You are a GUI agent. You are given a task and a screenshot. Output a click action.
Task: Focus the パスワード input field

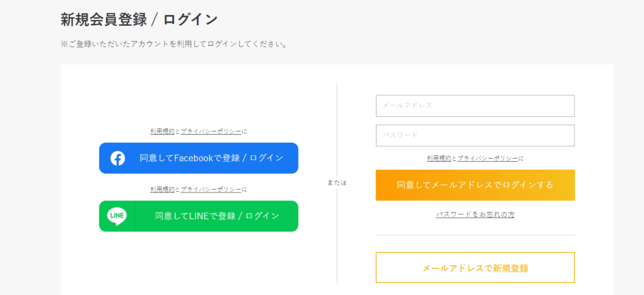pyautogui.click(x=475, y=135)
